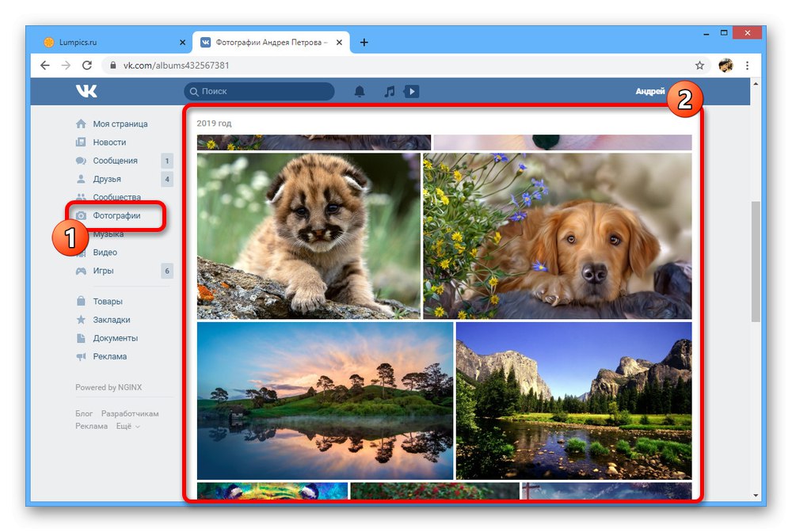Open Сообщения in the sidebar
This screenshot has width=792, height=532.
[115, 161]
